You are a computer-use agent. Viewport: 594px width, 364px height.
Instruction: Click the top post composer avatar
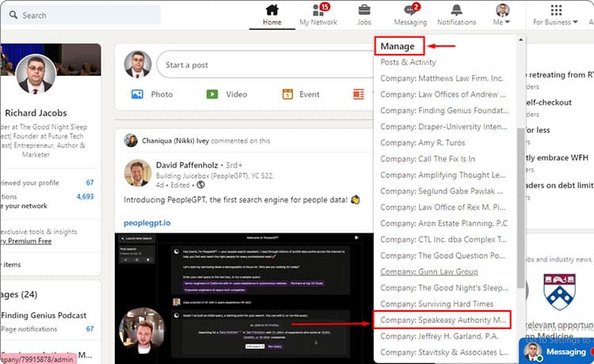coord(138,64)
